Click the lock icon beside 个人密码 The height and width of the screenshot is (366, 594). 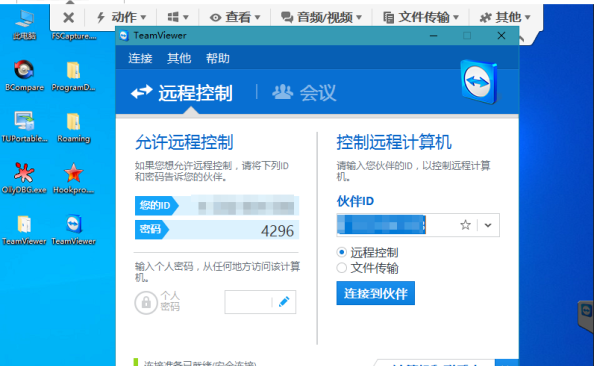[x=146, y=302]
